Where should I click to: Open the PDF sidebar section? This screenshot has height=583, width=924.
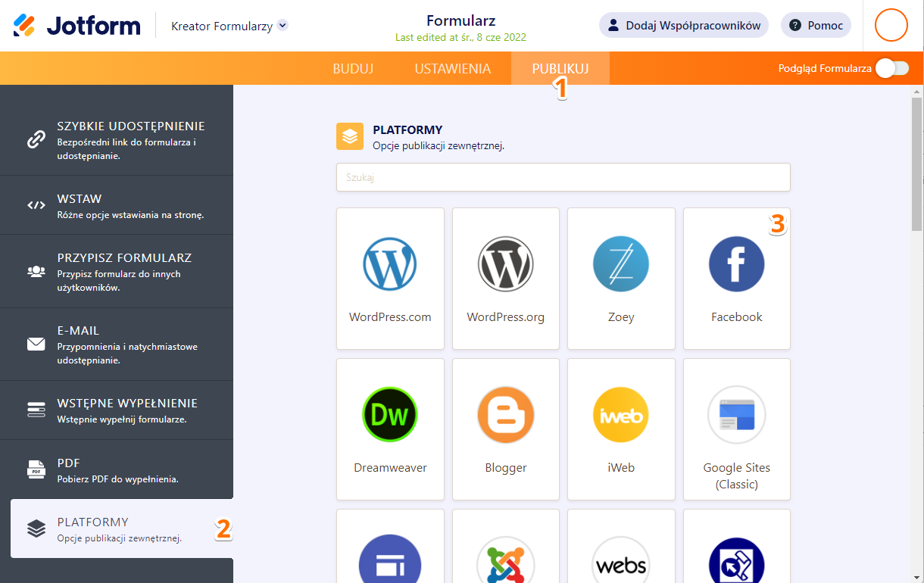click(117, 469)
